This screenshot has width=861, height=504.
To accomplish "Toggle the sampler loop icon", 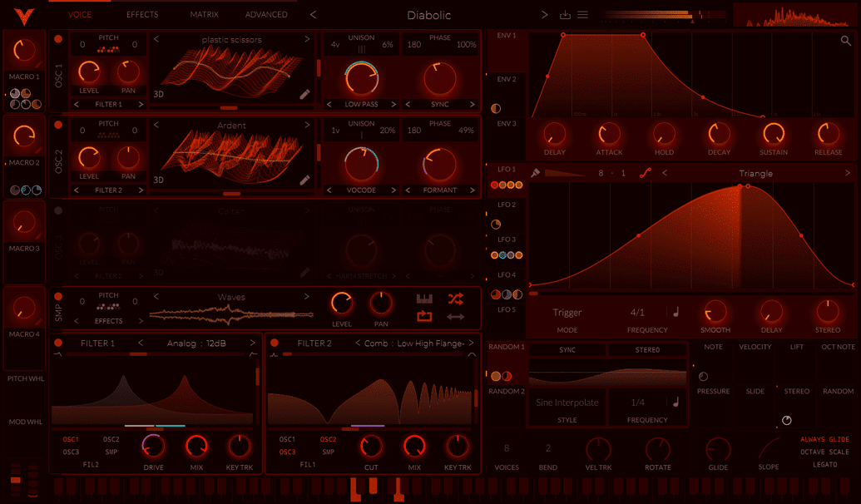I will (424, 316).
